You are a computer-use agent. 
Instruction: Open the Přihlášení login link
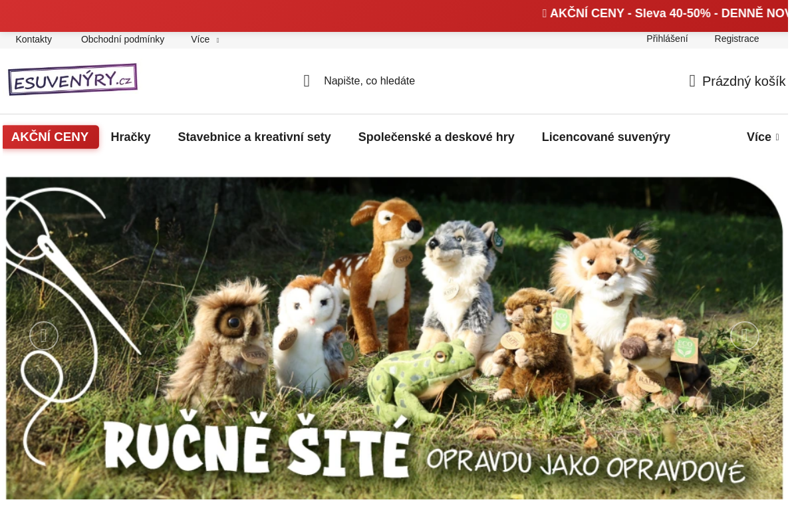click(667, 39)
